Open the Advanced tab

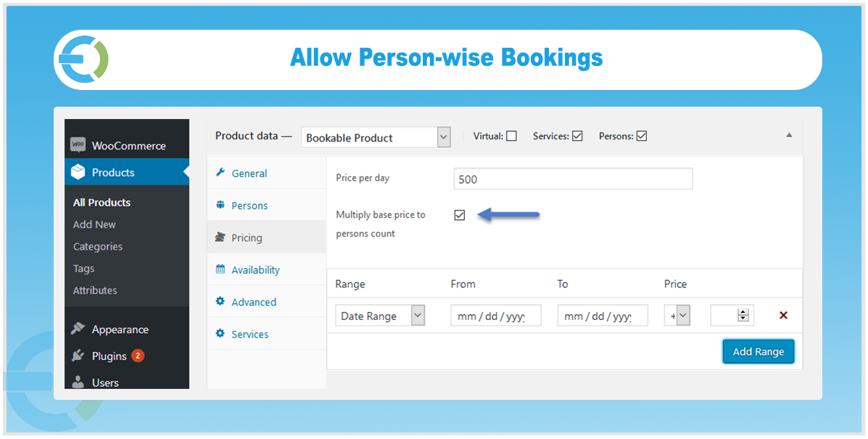click(x=254, y=303)
